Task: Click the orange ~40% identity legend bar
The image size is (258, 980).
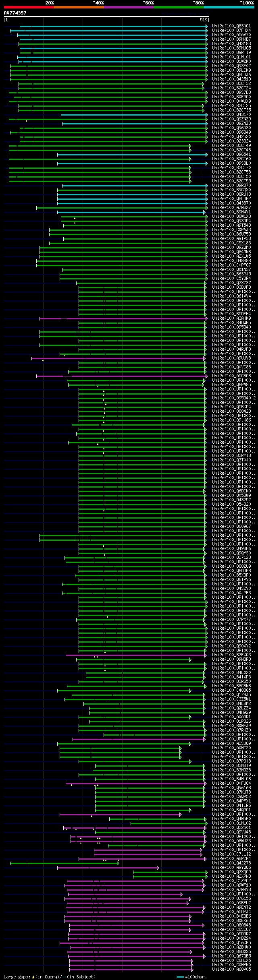Action: pos(79,7)
